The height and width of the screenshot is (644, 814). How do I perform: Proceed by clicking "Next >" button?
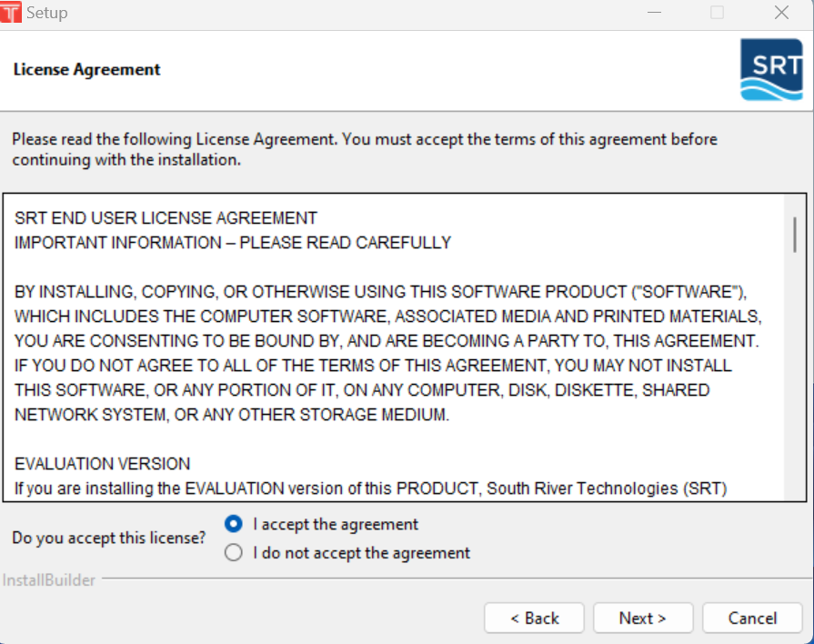coord(642,618)
